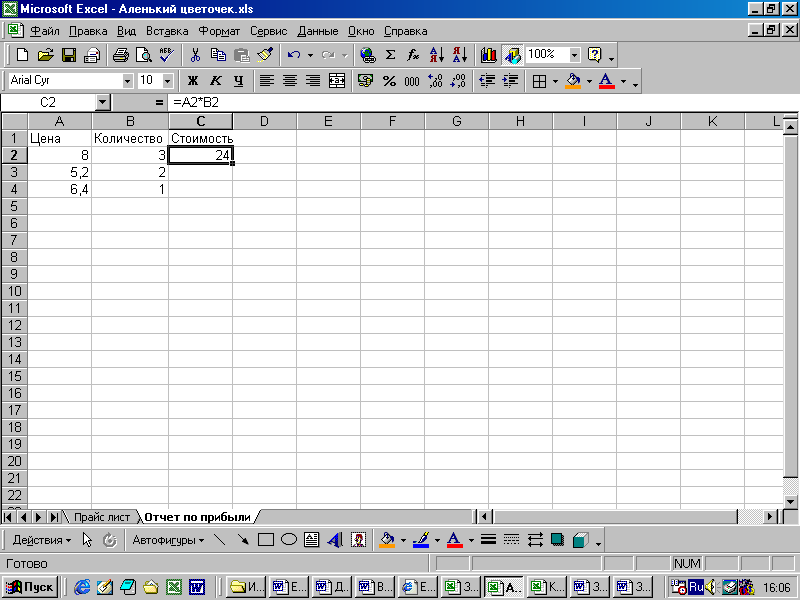Expand the cell Fill Color dropdown arrow
This screenshot has height=600, width=800.
pos(589,81)
